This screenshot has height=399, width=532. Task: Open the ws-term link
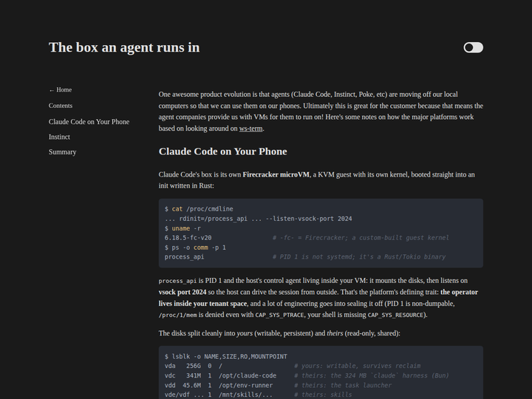click(250, 129)
